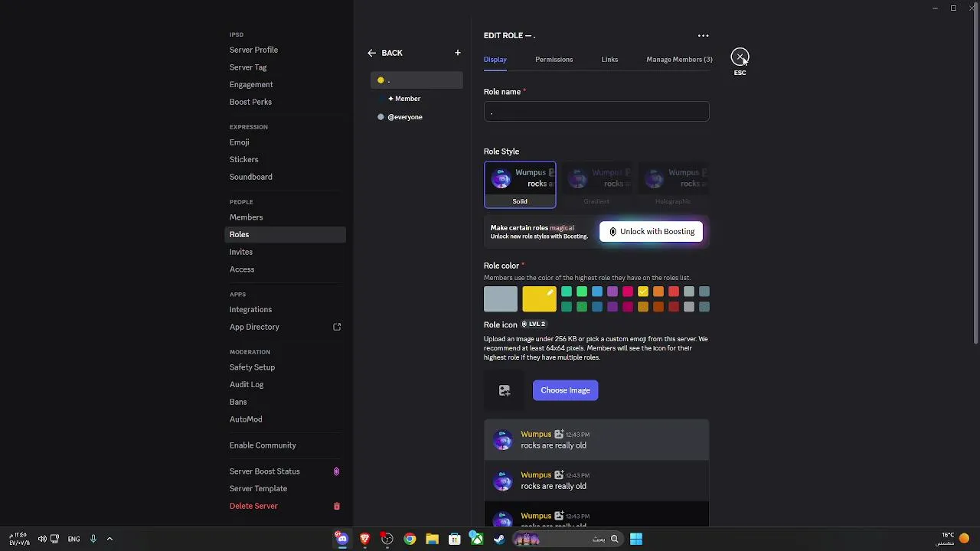
Task: Switch to the Links tab
Action: [x=609, y=59]
